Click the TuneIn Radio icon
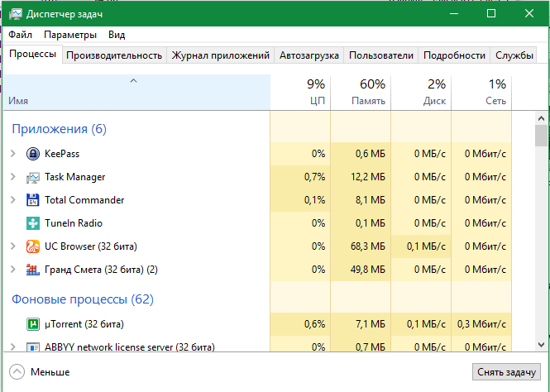The width and height of the screenshot is (550, 392). 33,223
